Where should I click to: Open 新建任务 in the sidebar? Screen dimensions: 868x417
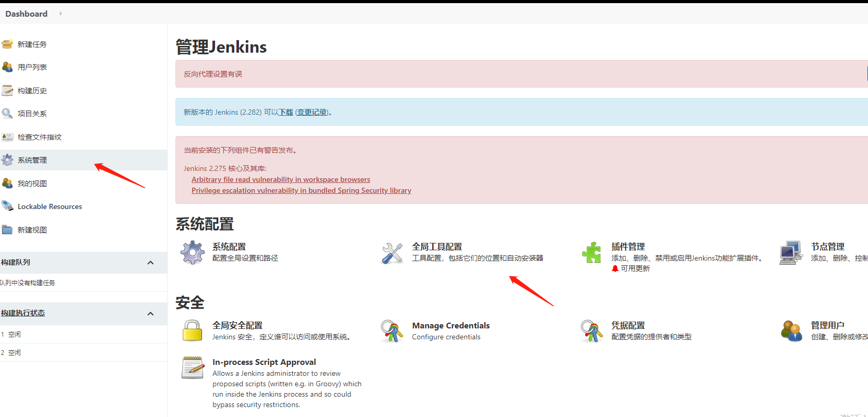32,44
